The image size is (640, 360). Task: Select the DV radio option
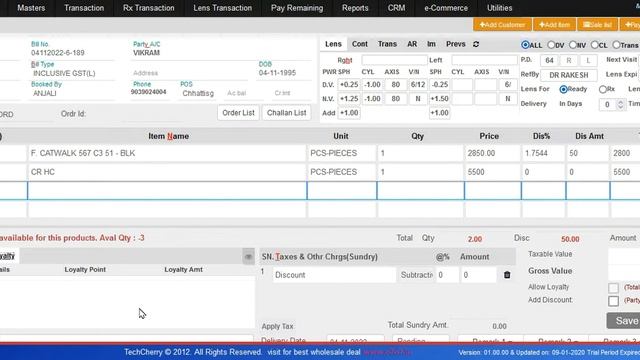tap(551, 45)
